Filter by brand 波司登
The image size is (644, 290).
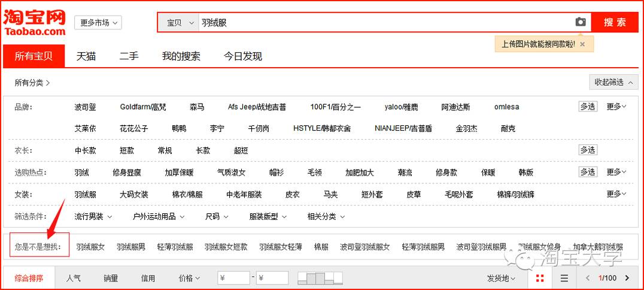point(86,107)
